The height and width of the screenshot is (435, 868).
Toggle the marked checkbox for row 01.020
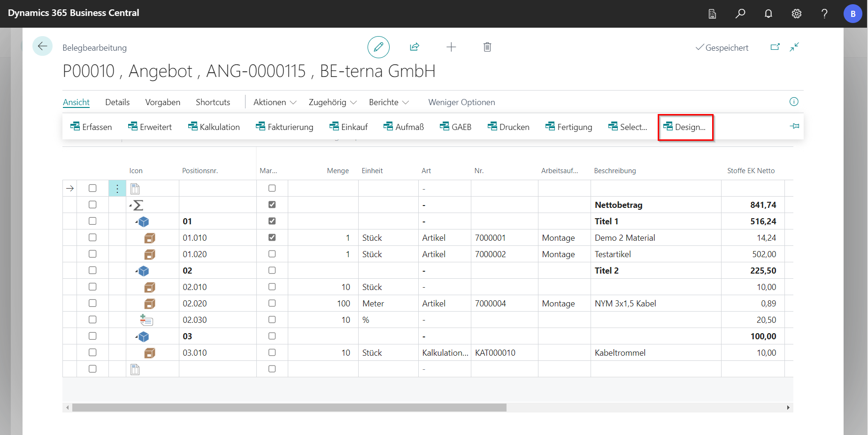[x=272, y=254]
